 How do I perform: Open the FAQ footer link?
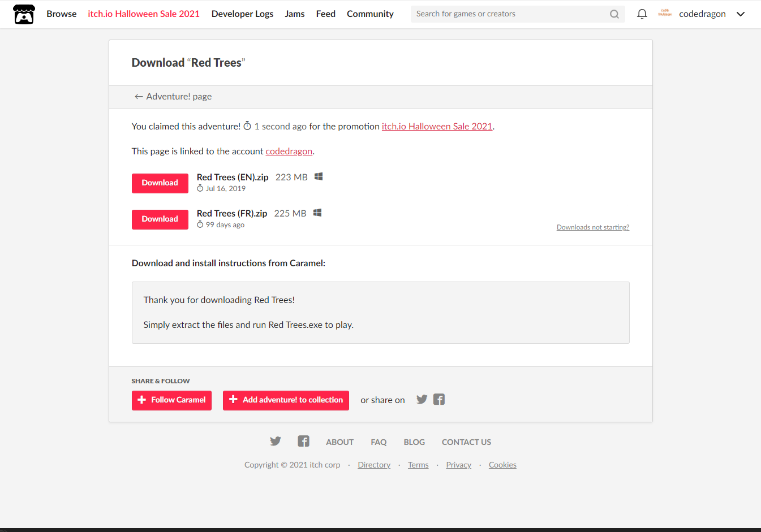[379, 442]
